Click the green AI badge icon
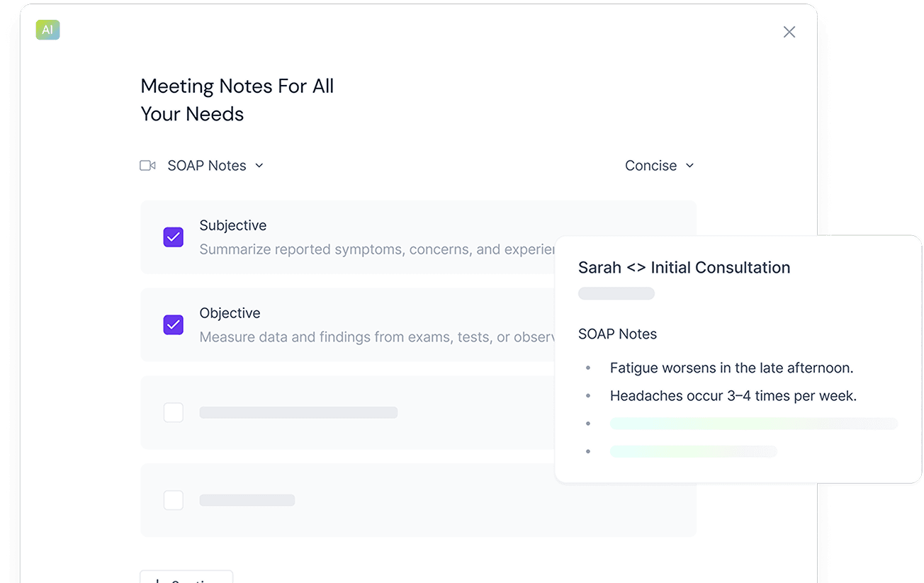This screenshot has height=583, width=924. click(47, 30)
